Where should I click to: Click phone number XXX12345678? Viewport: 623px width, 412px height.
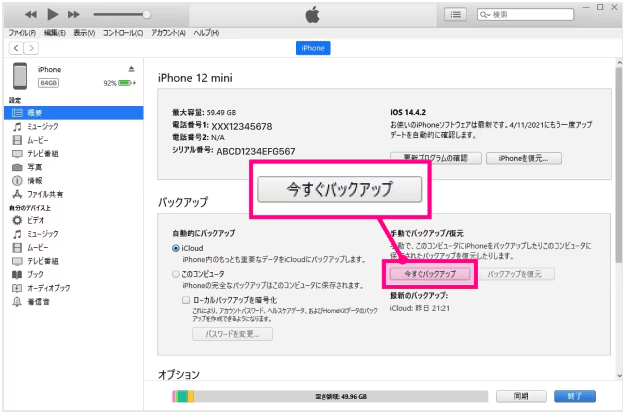[x=242, y=127]
